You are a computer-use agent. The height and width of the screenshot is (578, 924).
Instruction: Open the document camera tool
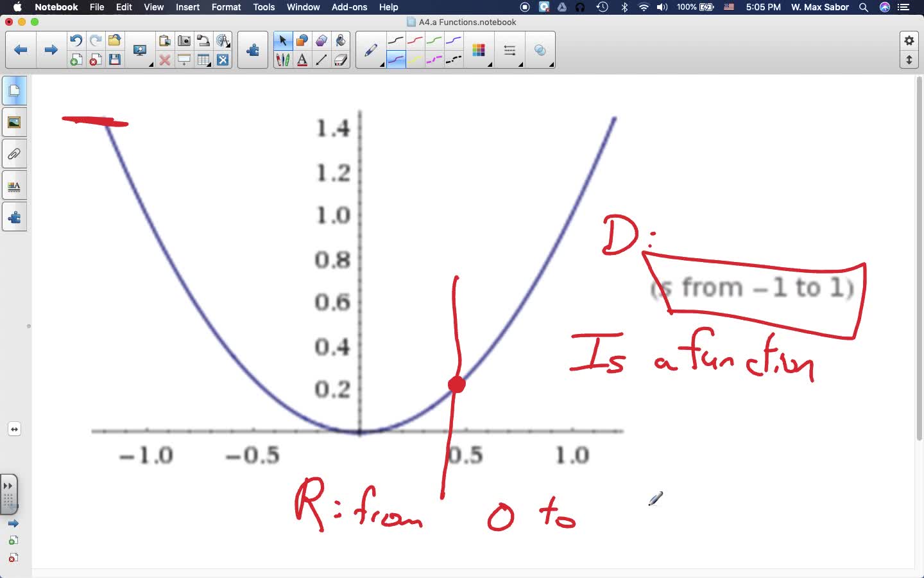click(x=203, y=40)
